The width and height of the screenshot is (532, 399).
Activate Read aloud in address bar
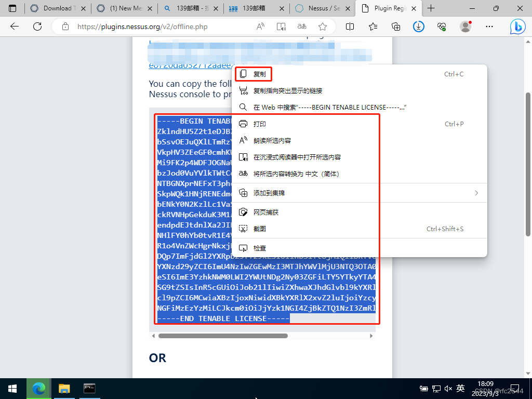point(261,26)
